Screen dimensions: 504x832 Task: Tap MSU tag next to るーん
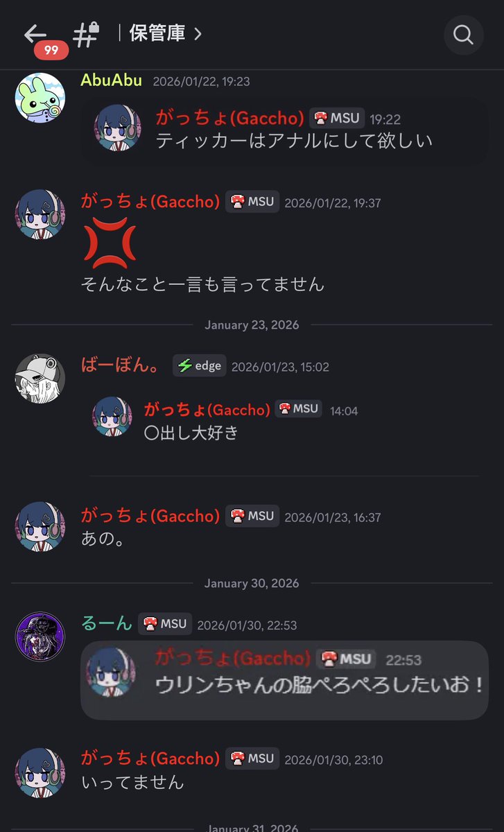[x=165, y=624]
